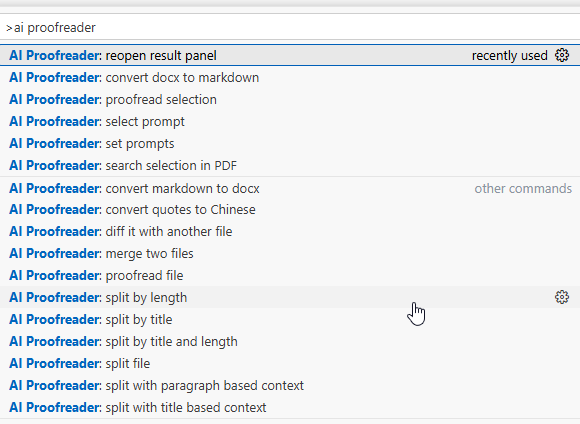Viewport: 580px width, 424px height.
Task: Run AI Proofreader: convert docx to markdown
Action: [290, 78]
